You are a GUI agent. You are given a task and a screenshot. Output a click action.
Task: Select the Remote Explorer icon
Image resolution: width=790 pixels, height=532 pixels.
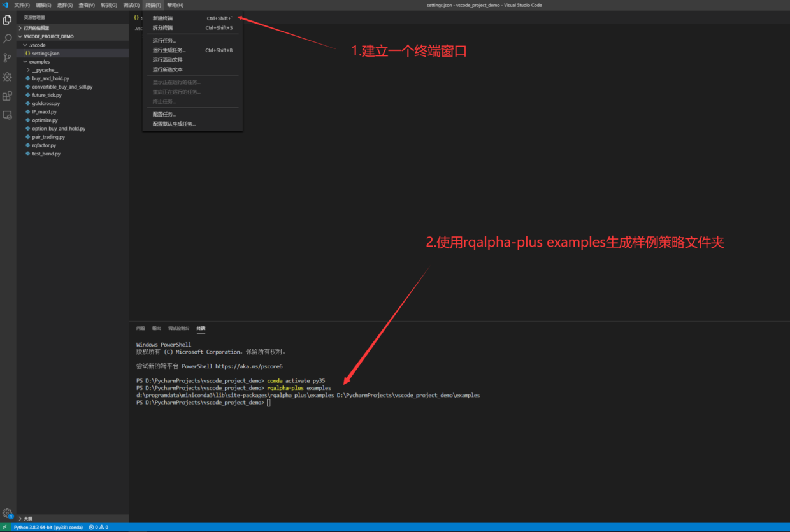click(7, 115)
